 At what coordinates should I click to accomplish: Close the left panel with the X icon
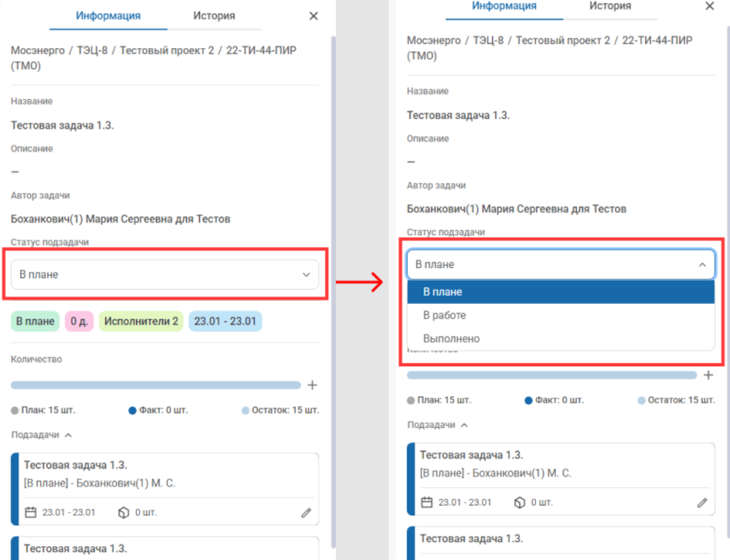click(x=313, y=16)
